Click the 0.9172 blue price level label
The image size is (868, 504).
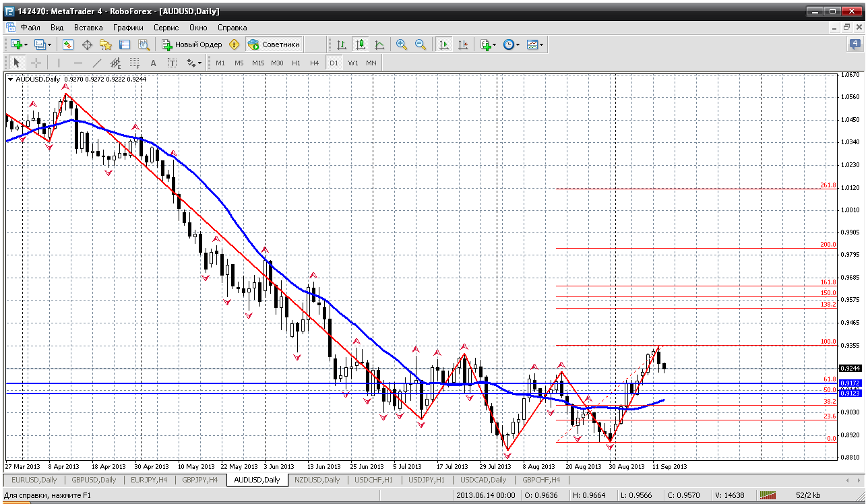click(x=849, y=383)
